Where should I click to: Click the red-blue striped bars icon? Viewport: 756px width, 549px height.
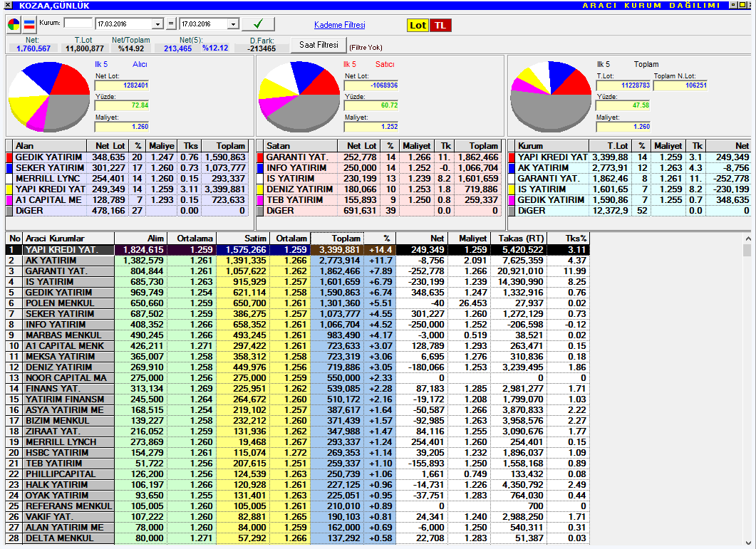(29, 24)
